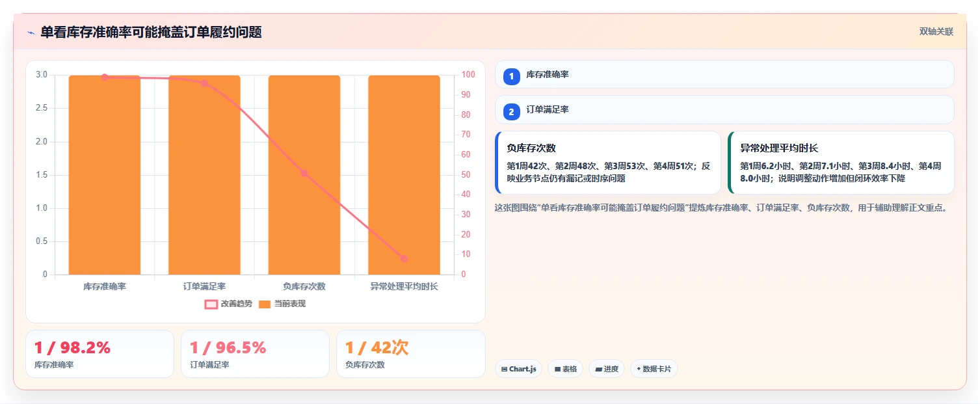Image resolution: width=980 pixels, height=404 pixels.
Task: Click the 库存准确率 caption under 98.2%
Action: tap(54, 365)
